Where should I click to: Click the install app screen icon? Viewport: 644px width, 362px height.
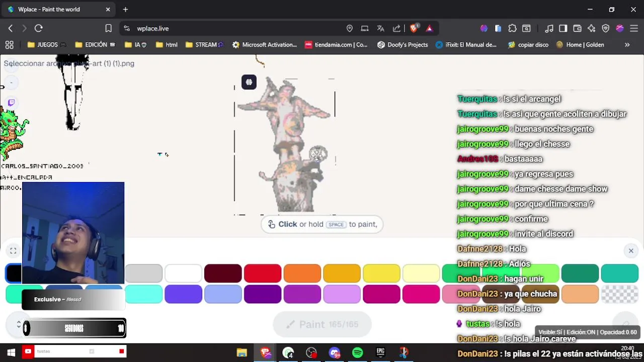tap(365, 29)
